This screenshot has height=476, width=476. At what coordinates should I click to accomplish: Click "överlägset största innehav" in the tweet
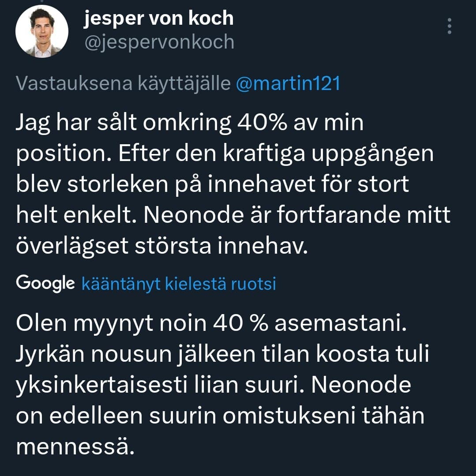click(x=161, y=246)
